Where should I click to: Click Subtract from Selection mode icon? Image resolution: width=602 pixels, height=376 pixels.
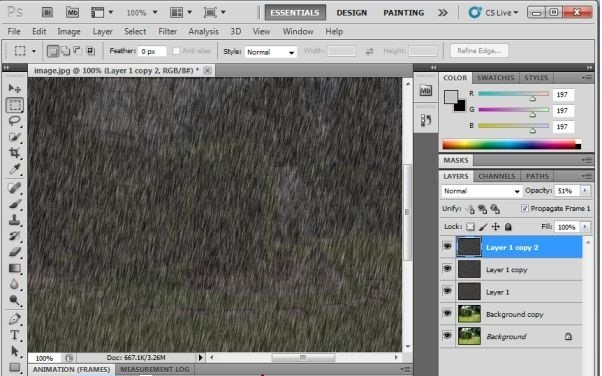[78, 51]
